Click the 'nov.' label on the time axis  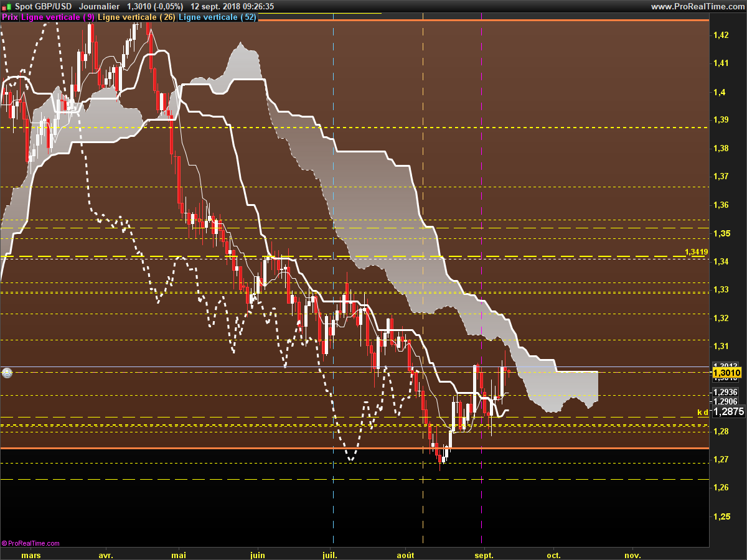tap(632, 554)
